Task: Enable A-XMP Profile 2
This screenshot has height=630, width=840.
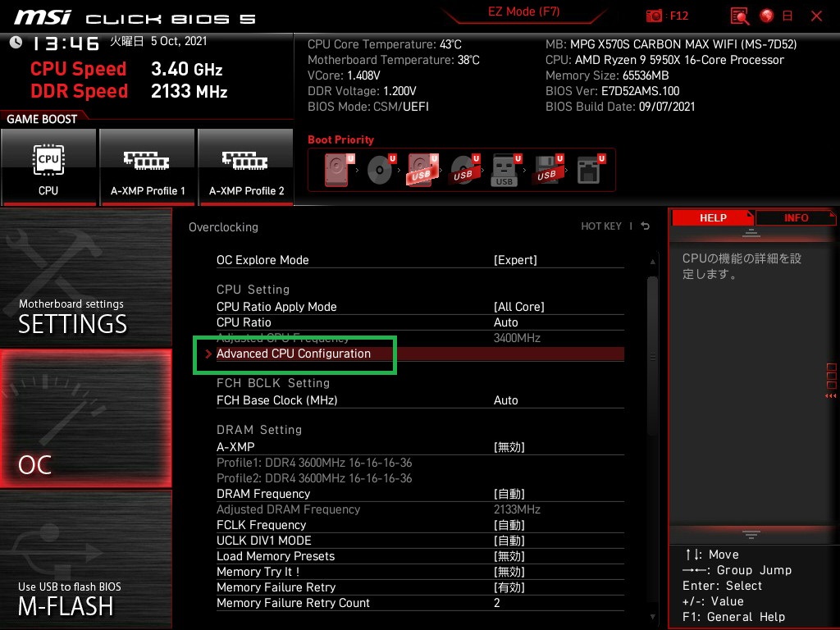Action: 246,167
